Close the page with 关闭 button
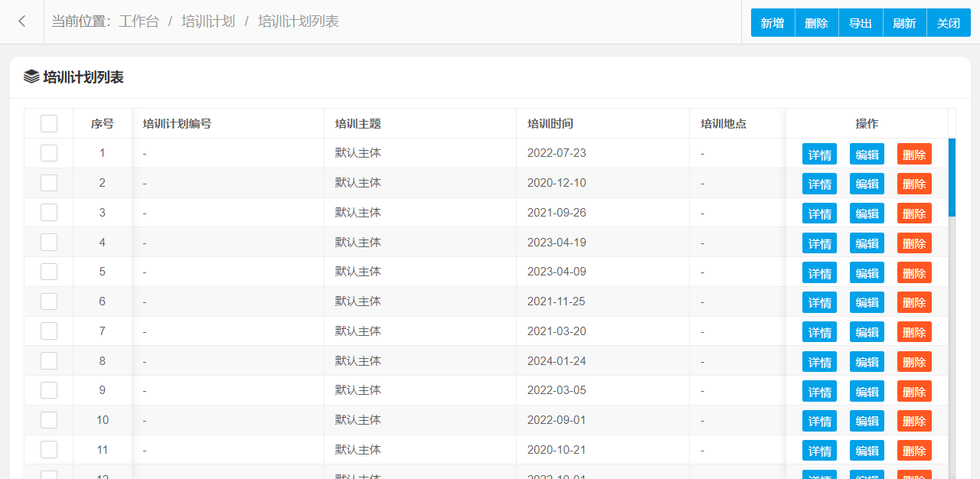 (x=949, y=23)
